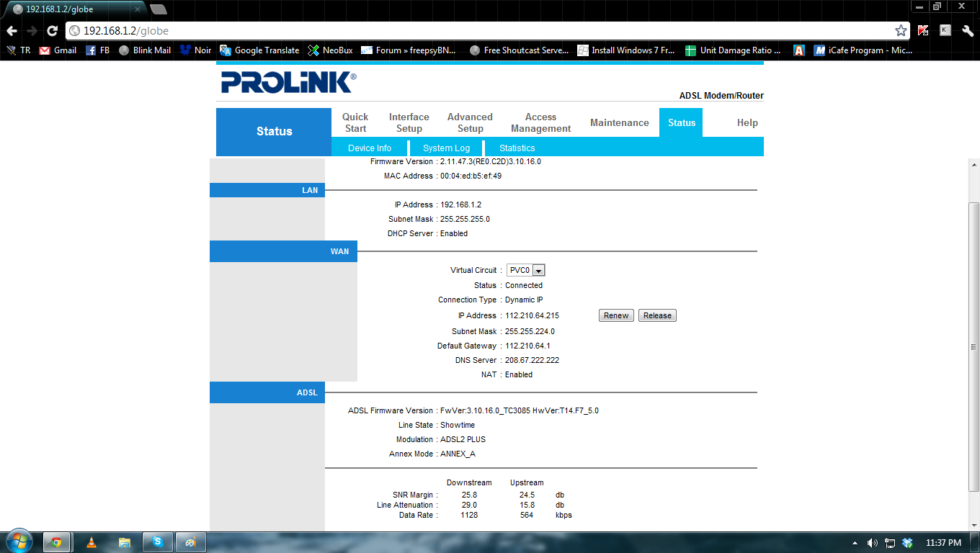Click Renew to refresh the WAN IP
This screenshot has width=980, height=553.
click(615, 315)
